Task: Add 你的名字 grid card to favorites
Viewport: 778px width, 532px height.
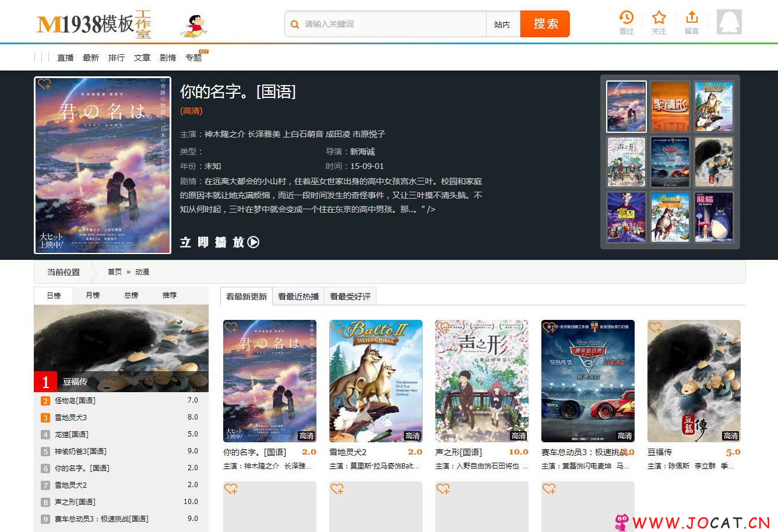Action: coord(231,327)
